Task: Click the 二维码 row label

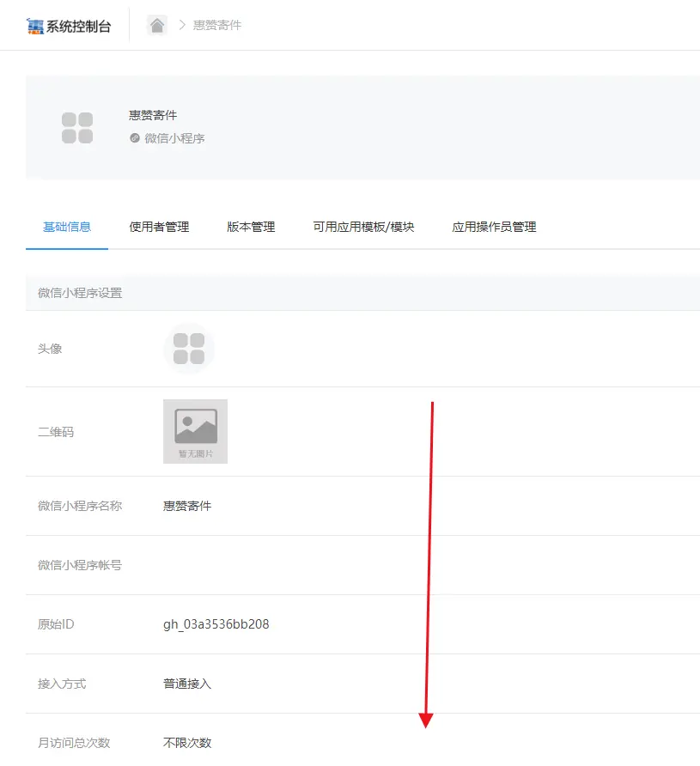Action: [x=56, y=432]
